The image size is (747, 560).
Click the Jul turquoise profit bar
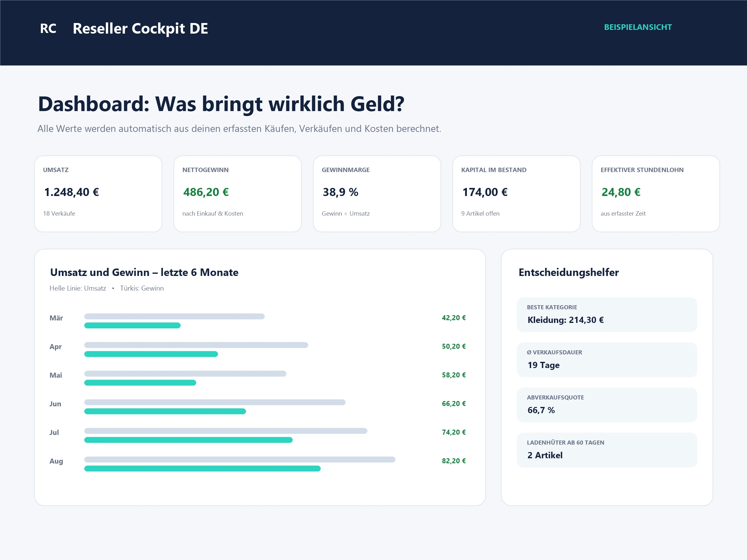click(188, 440)
